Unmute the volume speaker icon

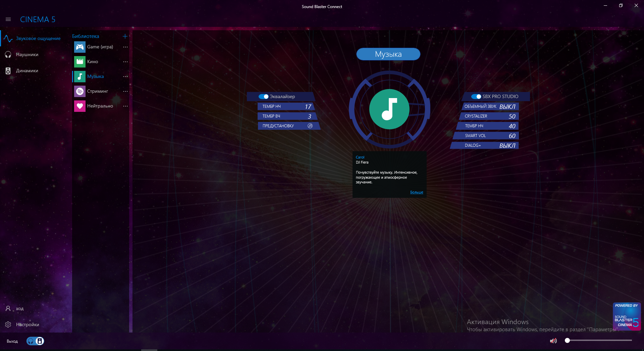[x=553, y=341]
